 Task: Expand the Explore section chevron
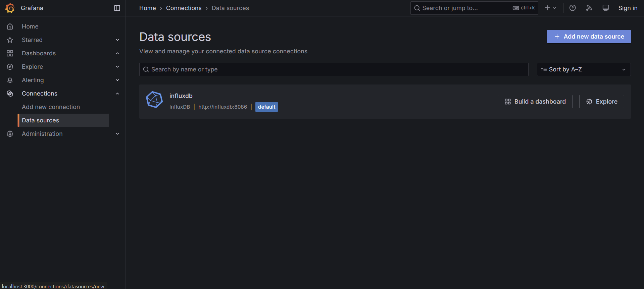pos(117,67)
